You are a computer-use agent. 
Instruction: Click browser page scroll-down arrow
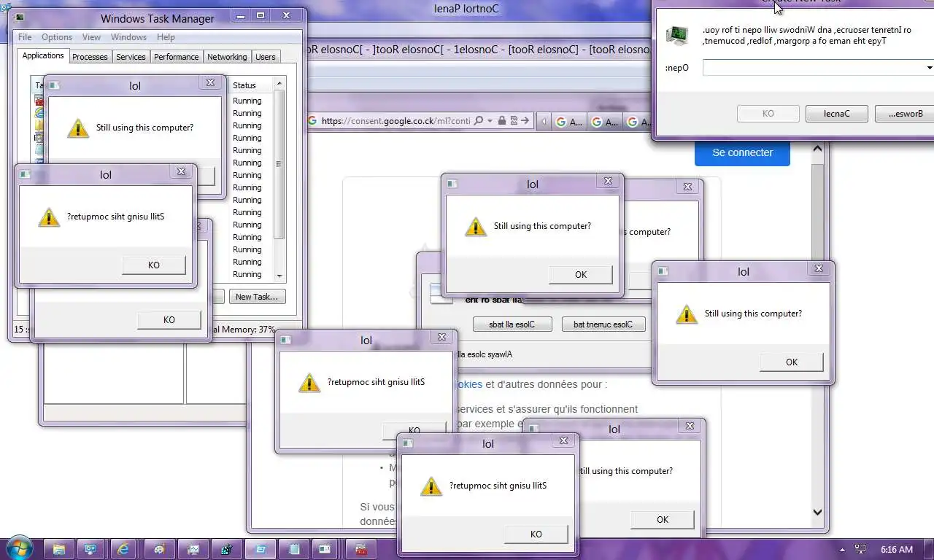[x=817, y=513]
